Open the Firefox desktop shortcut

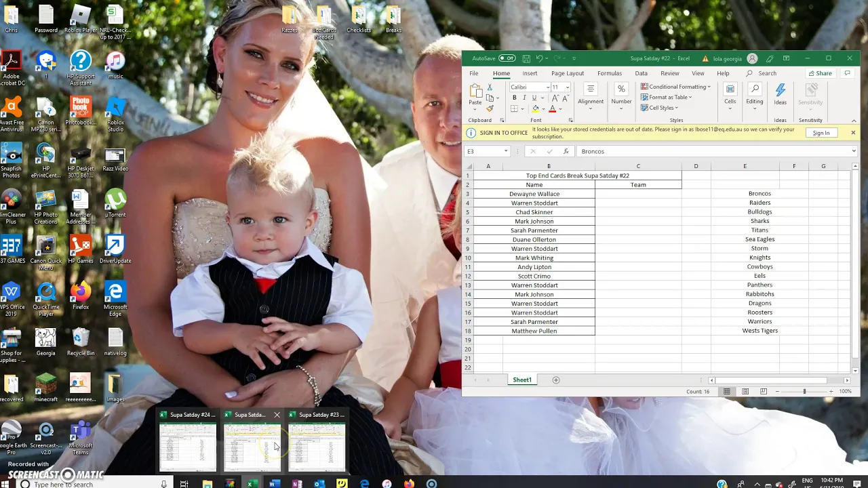(81, 297)
